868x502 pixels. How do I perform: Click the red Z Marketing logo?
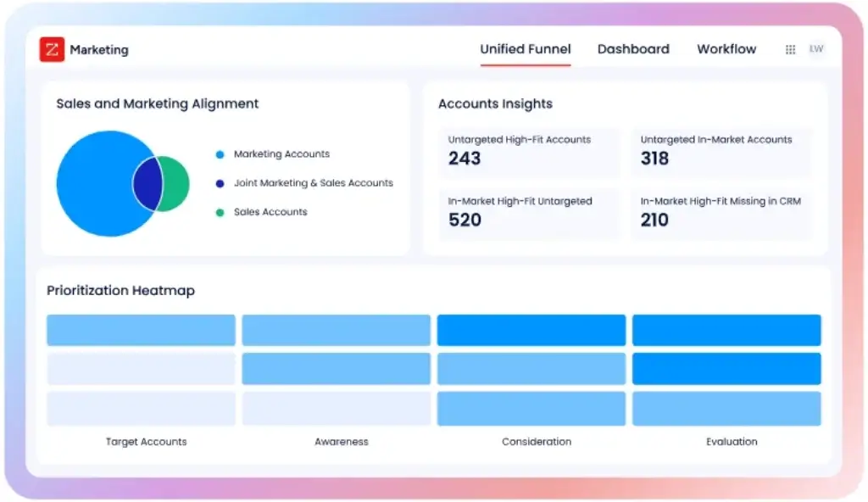coord(52,48)
